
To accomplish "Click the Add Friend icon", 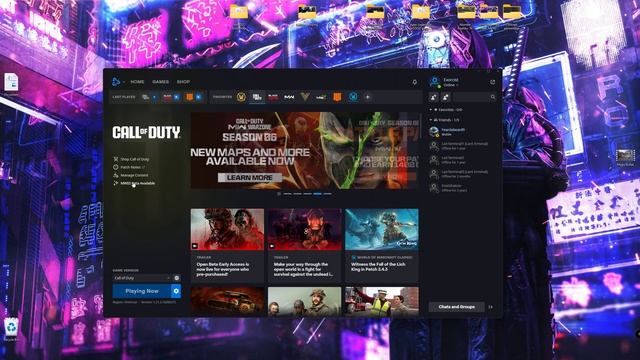I will 433,97.
